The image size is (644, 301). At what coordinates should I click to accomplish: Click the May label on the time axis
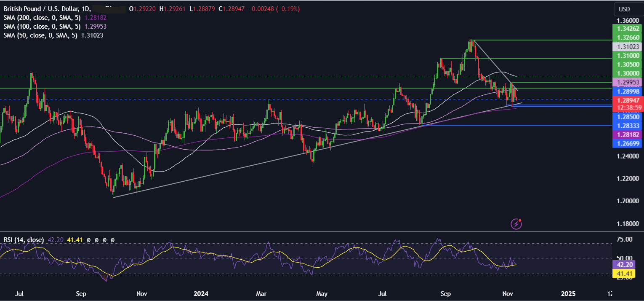pos(322,293)
